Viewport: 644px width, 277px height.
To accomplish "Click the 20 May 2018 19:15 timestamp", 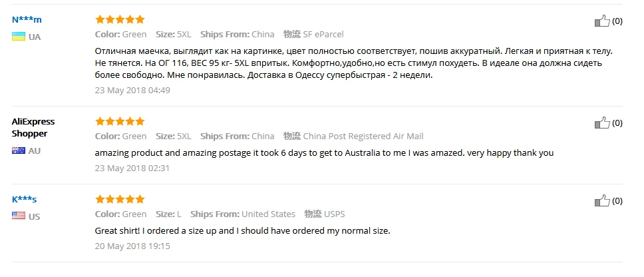I will [x=133, y=246].
